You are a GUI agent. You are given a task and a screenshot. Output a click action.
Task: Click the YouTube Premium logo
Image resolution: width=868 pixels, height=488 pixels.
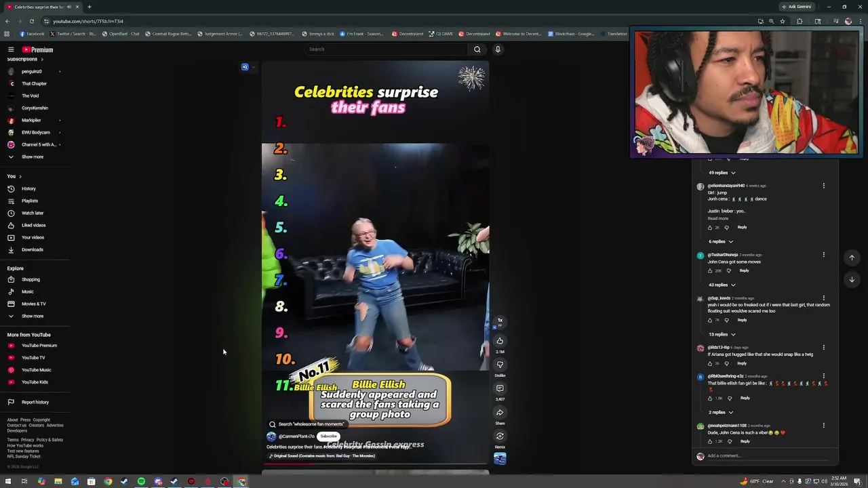click(x=37, y=49)
